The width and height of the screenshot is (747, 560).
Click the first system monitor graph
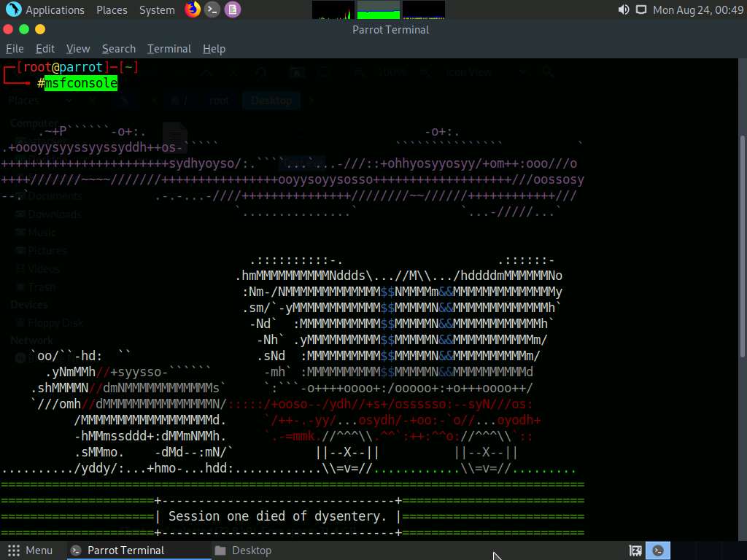tap(333, 9)
